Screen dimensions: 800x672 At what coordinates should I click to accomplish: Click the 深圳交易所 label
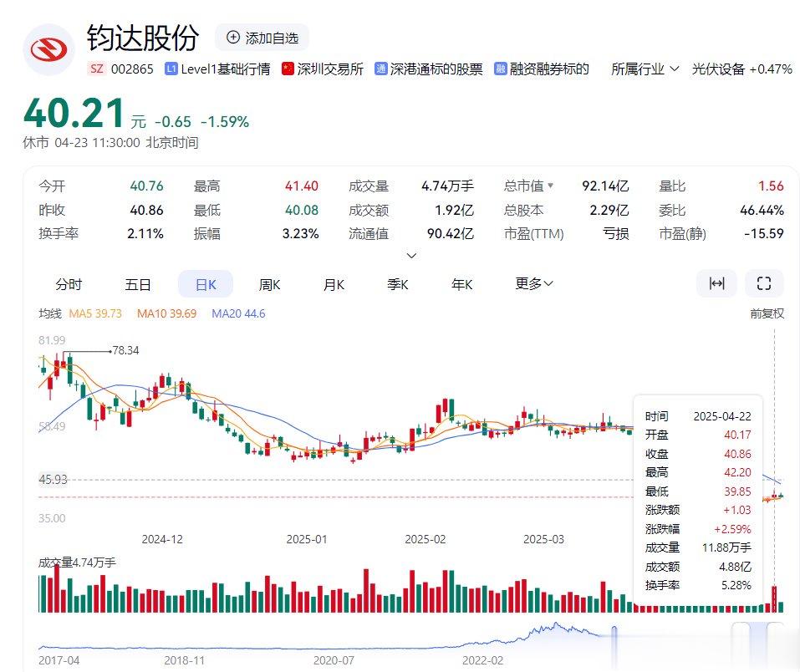(330, 69)
